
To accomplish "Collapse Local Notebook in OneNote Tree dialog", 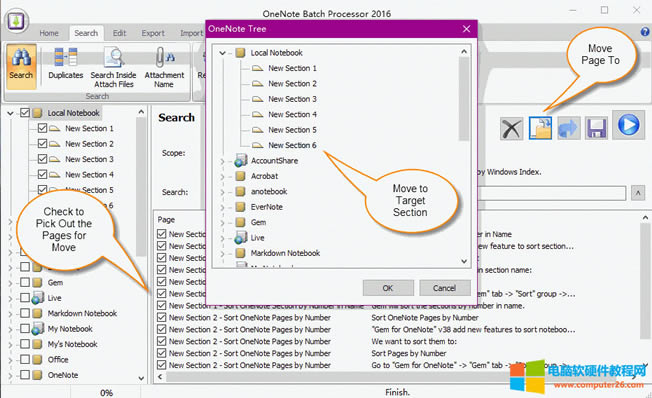I will click(x=222, y=53).
